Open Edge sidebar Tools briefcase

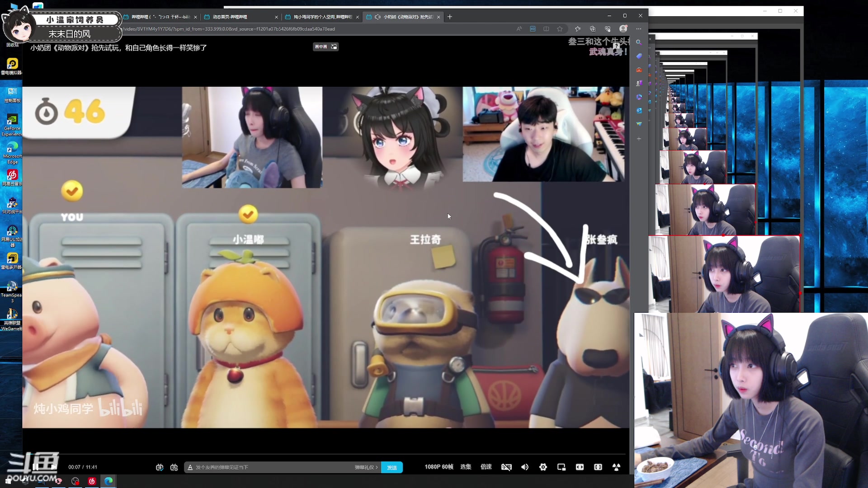[639, 70]
